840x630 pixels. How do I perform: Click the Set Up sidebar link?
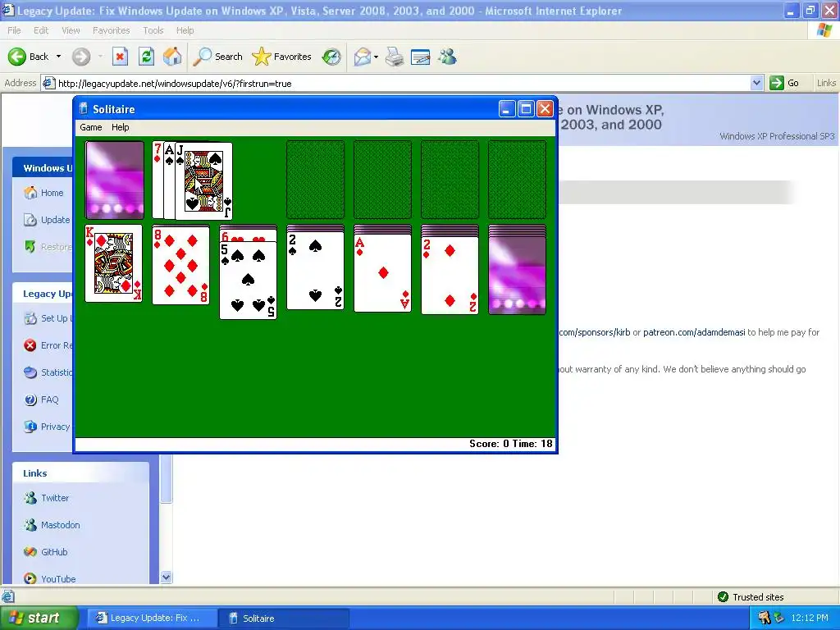(47, 318)
